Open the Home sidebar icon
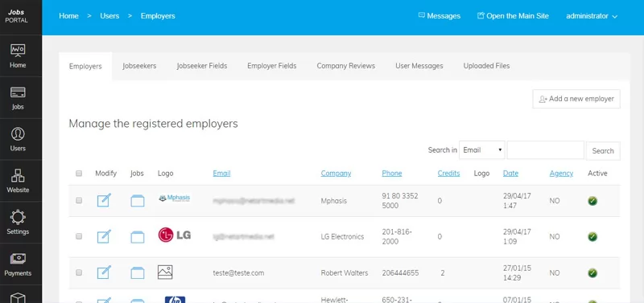This screenshot has height=303, width=644. (18, 55)
